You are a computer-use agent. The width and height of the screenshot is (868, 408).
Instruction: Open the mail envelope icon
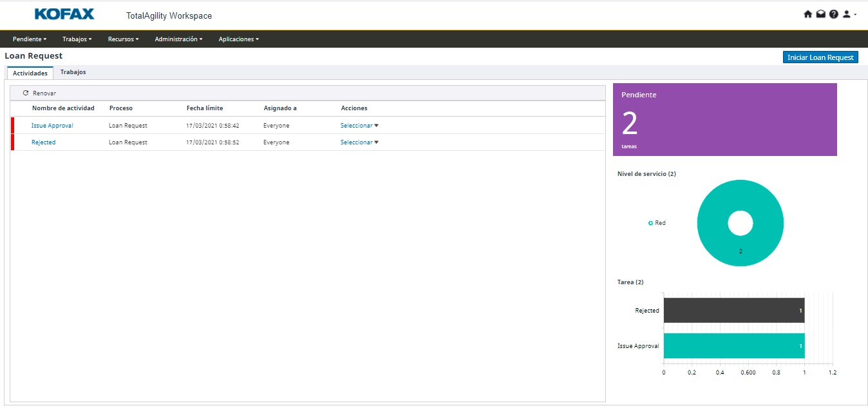click(820, 14)
